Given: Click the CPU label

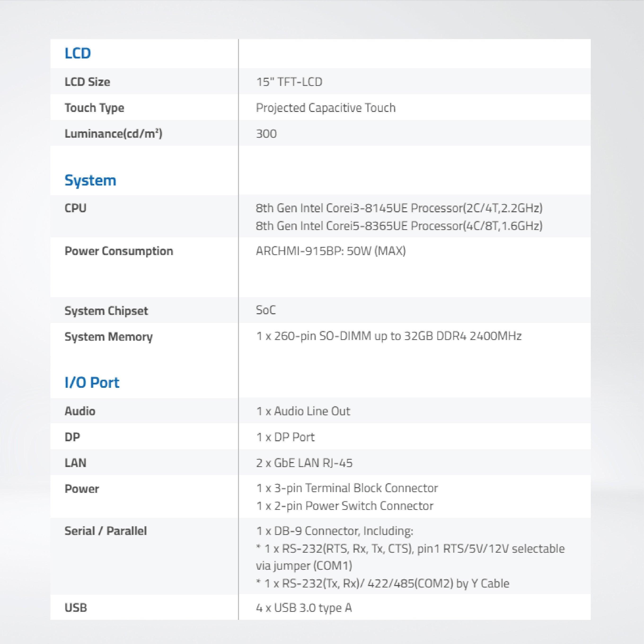Looking at the screenshot, I should [75, 208].
